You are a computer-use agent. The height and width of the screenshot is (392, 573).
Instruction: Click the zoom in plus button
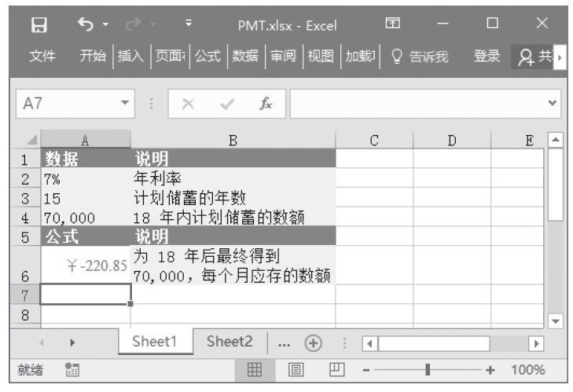point(490,369)
